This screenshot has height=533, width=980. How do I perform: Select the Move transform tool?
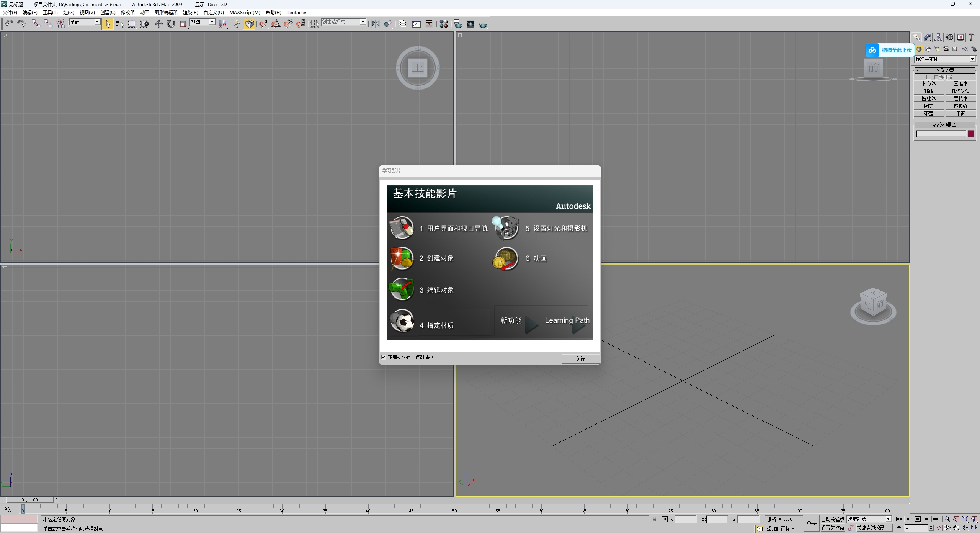pyautogui.click(x=158, y=24)
